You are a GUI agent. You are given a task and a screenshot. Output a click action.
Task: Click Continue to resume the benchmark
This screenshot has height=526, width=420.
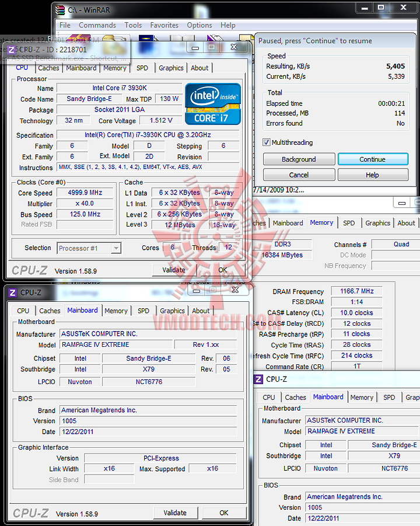coord(373,159)
